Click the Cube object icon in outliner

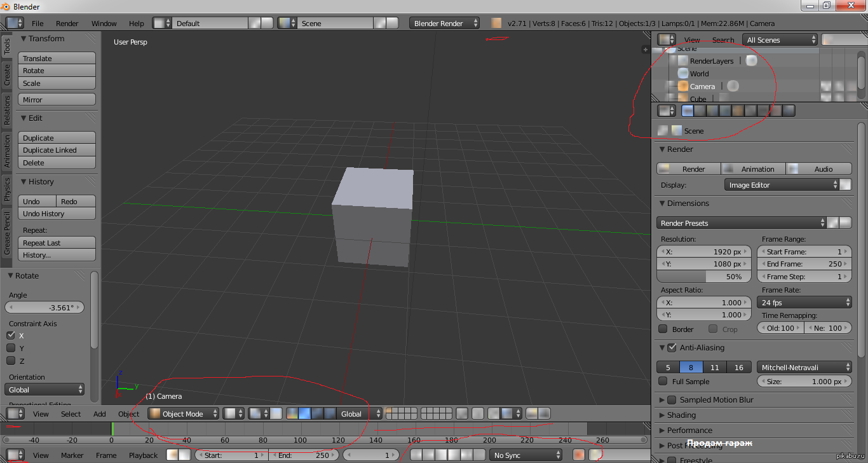683,99
